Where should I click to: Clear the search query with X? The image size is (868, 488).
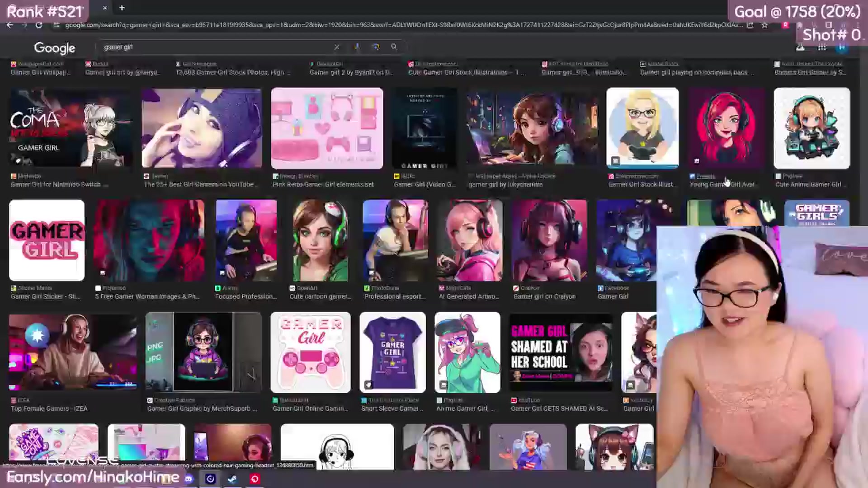tap(337, 47)
